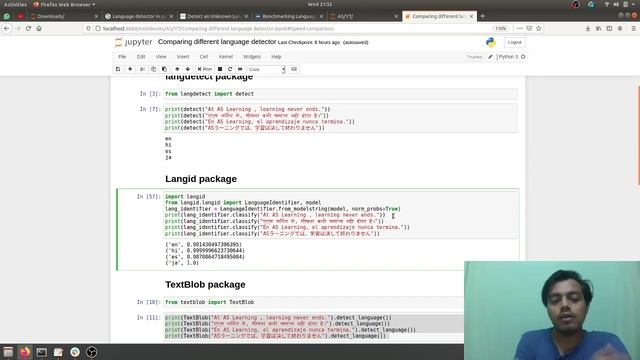Open the Activities overview
The height and width of the screenshot is (360, 640).
click(15, 4)
